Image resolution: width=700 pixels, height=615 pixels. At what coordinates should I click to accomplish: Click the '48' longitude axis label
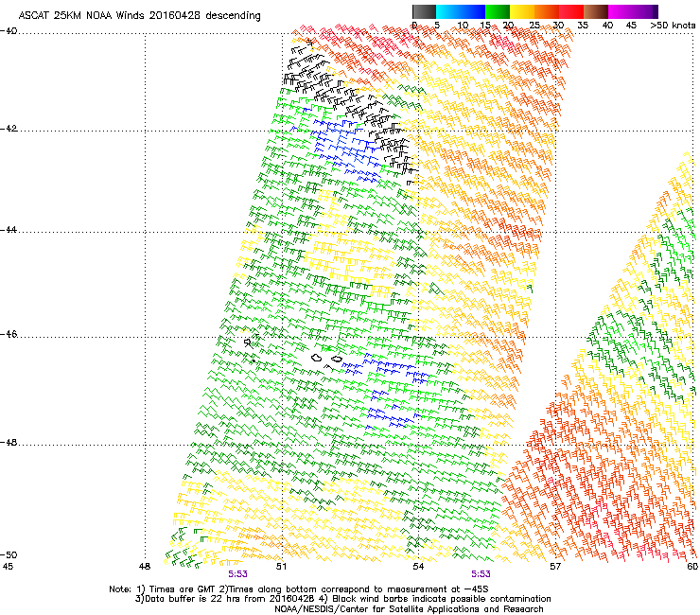pos(144,567)
